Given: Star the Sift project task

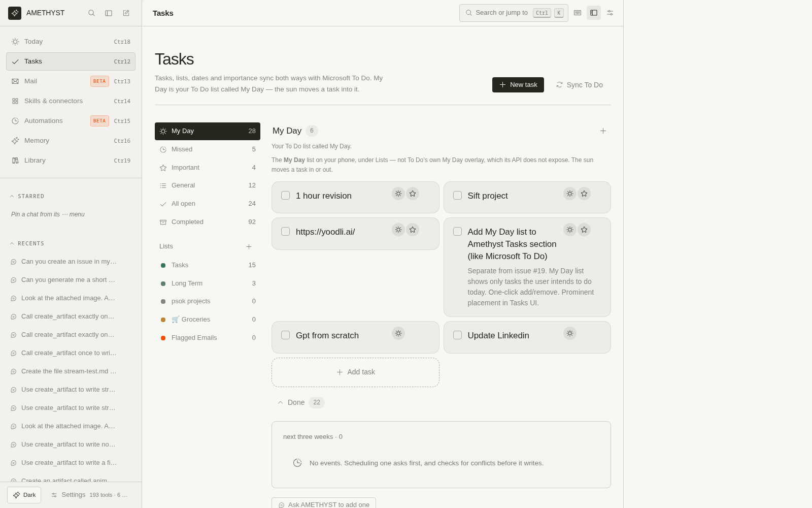Looking at the screenshot, I should coord(584,194).
